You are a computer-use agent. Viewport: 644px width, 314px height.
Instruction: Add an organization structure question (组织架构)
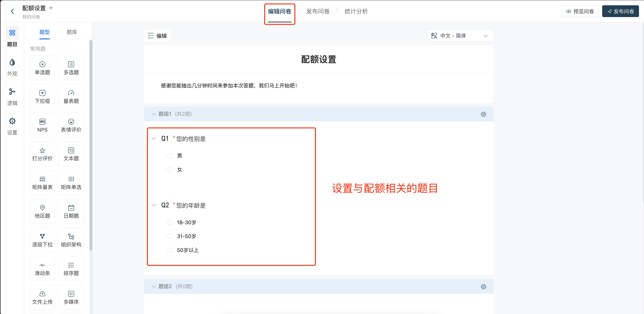(x=71, y=240)
